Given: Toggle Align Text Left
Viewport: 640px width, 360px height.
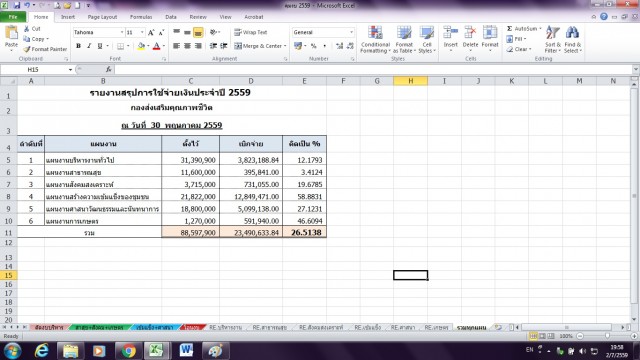Looking at the screenshot, I should pos(176,46).
